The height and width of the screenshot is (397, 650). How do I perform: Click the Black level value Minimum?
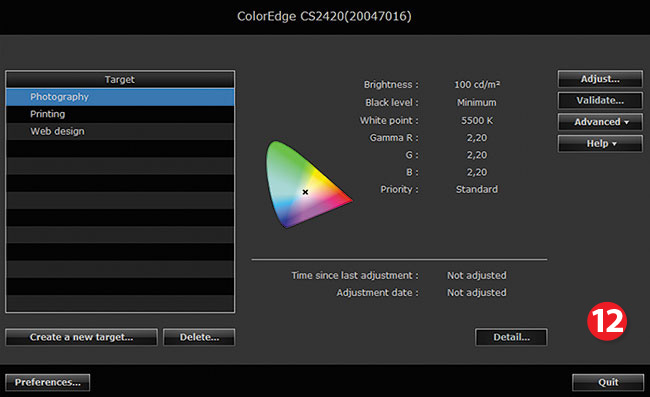pos(477,102)
